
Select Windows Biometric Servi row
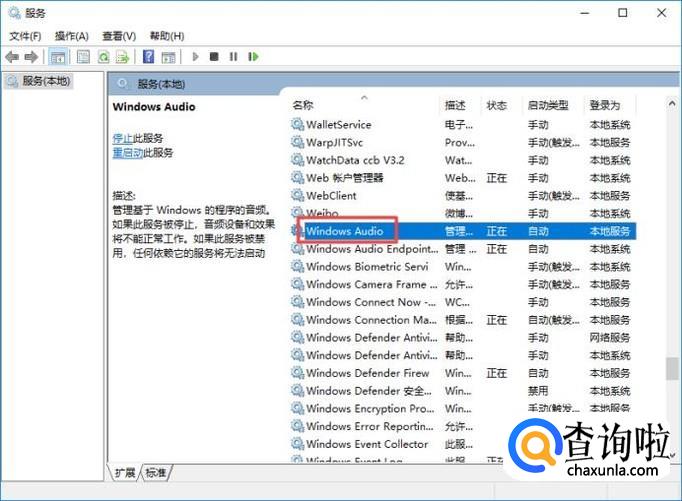click(462, 267)
